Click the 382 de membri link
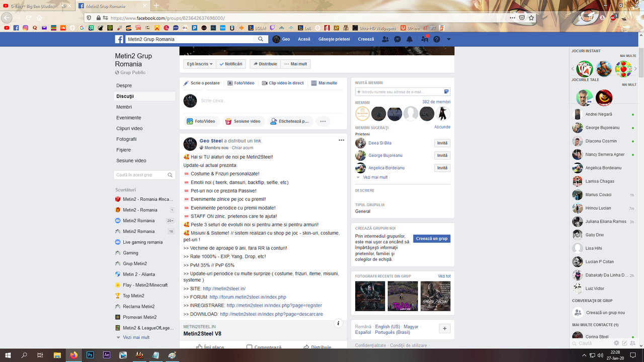Viewport: 644px width, 362px height. pos(436,102)
